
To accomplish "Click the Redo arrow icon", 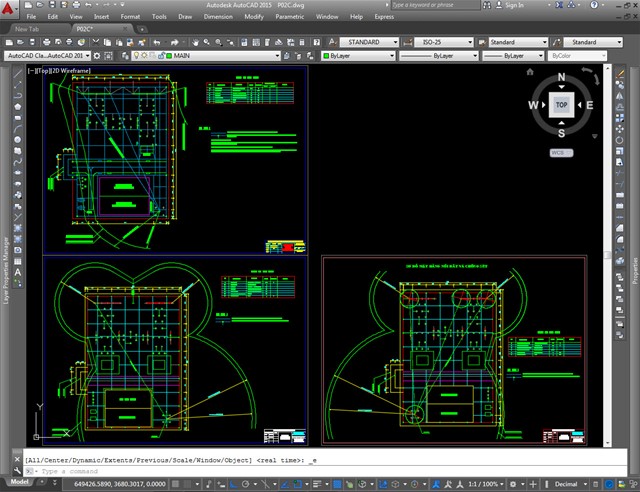I will [175, 42].
